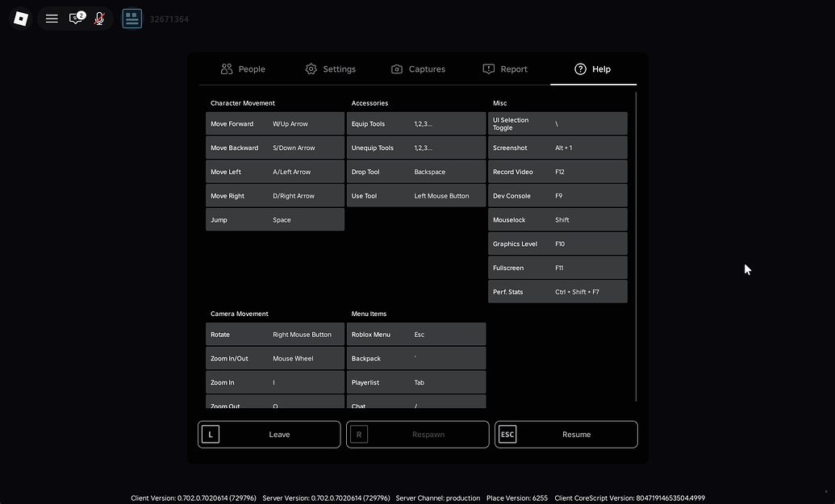Click the Client Version text
This screenshot has height=504, width=835.
pos(194,498)
